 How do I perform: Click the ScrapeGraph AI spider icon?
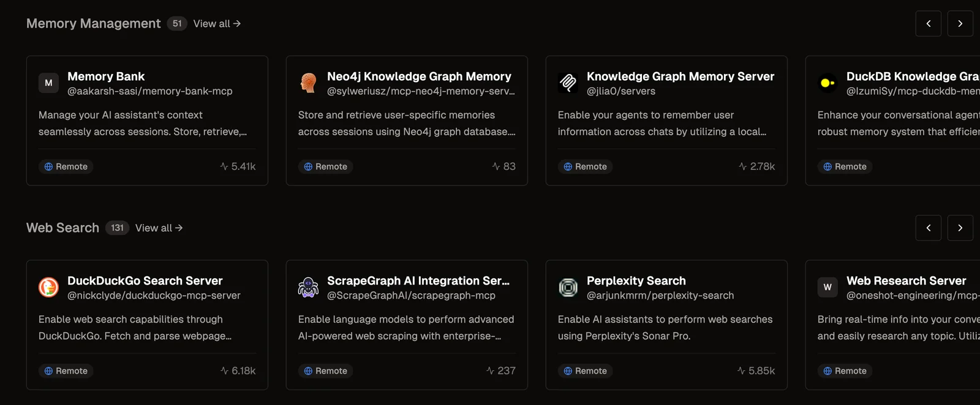click(x=308, y=287)
